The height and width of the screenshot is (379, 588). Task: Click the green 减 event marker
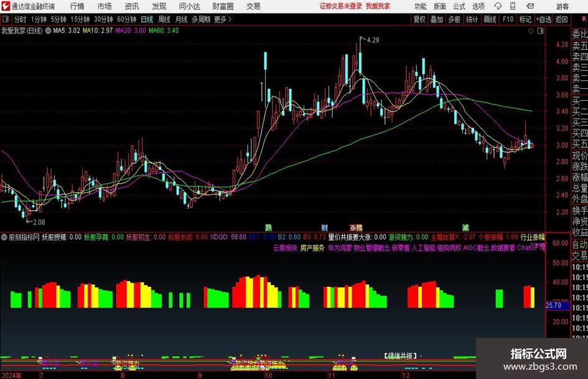coord(465,227)
